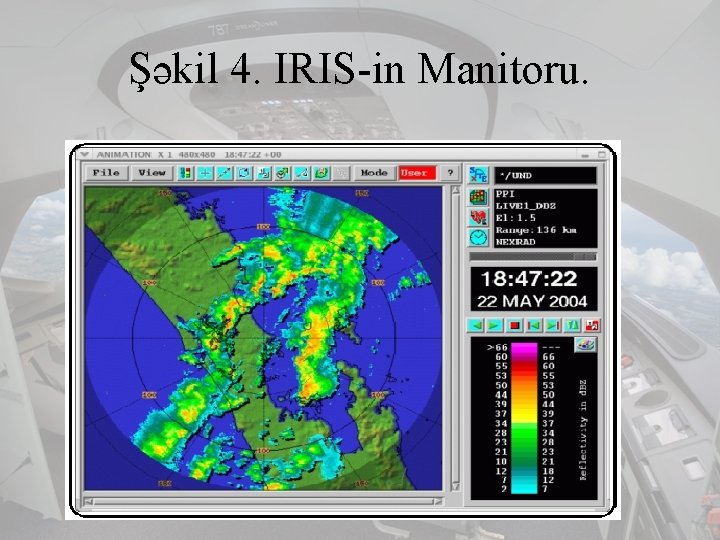720x540 pixels.
Task: Click the red animation settings icon
Action: (x=591, y=326)
